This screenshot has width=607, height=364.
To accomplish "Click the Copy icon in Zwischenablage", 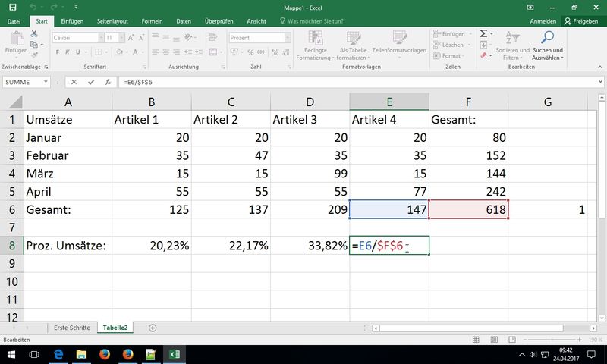I will [x=34, y=45].
